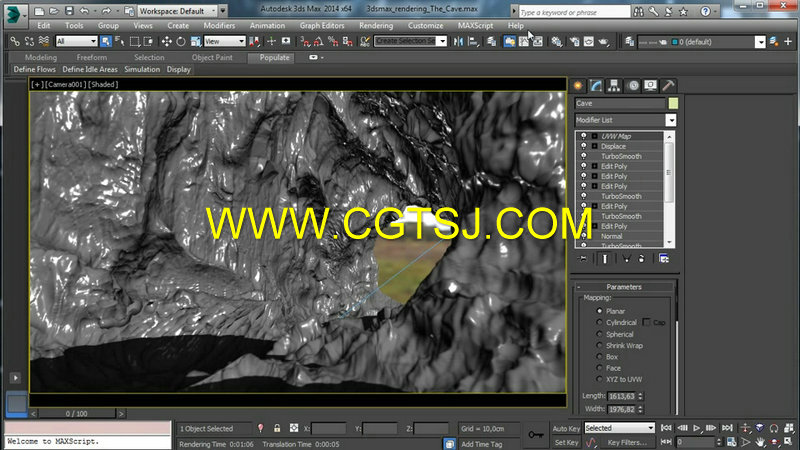Select the Shrink Wrap mapping option
This screenshot has width=800, height=450.
point(599,345)
